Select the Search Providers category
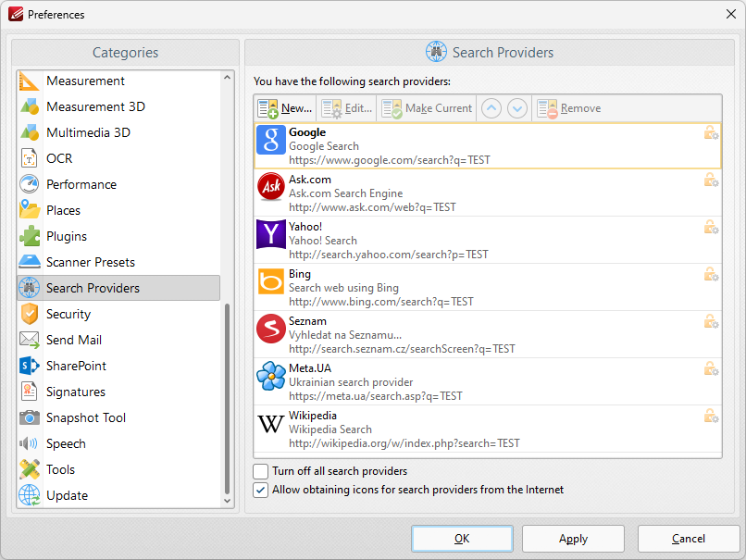The width and height of the screenshot is (746, 560). click(118, 288)
